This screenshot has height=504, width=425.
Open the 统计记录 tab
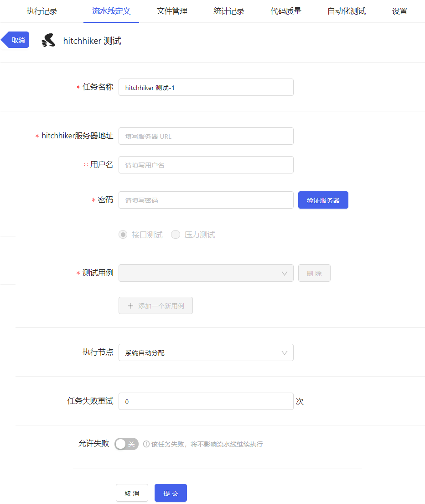[229, 11]
